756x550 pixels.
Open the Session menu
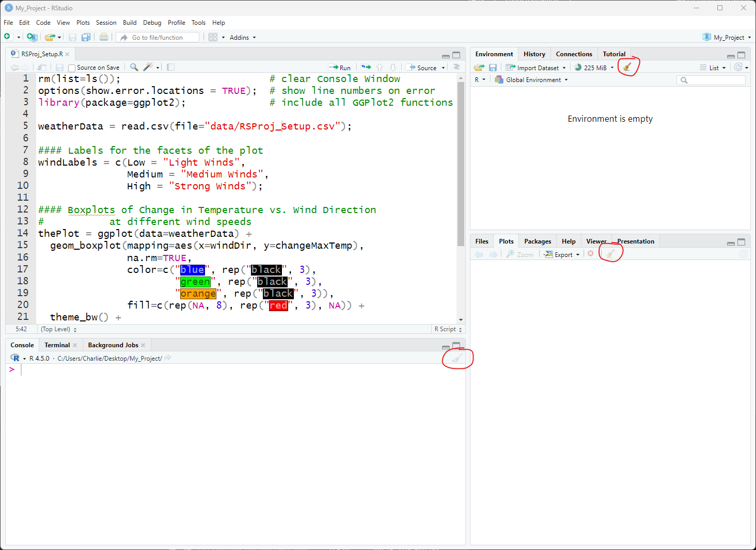coord(106,23)
